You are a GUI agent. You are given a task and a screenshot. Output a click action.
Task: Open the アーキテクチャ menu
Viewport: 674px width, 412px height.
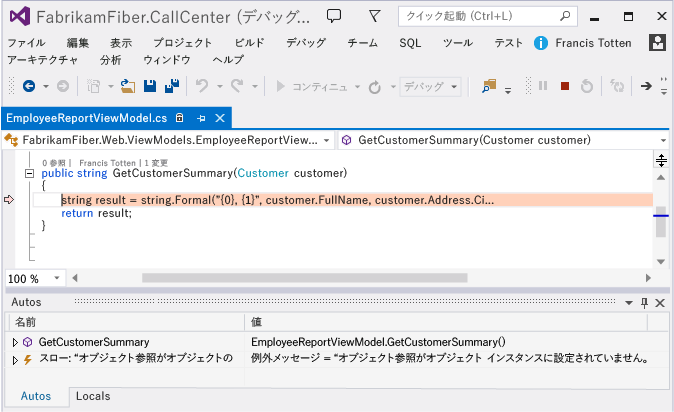tap(43, 60)
